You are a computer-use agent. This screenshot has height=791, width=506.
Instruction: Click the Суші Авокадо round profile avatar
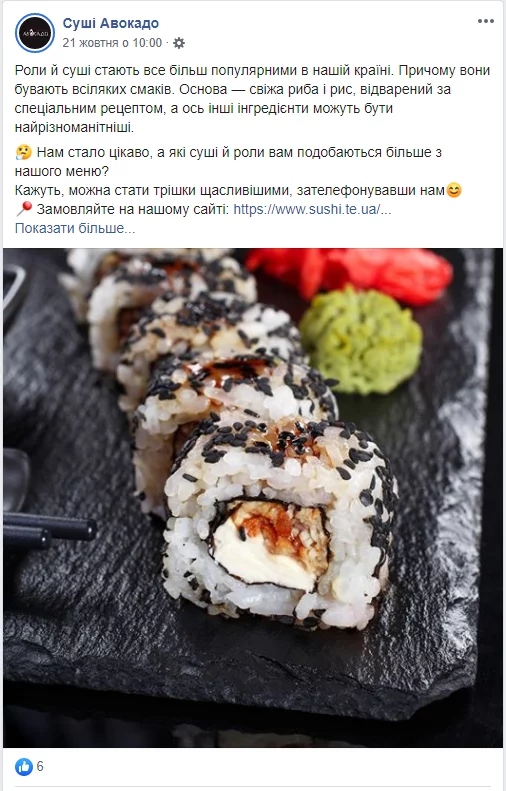(x=35, y=33)
